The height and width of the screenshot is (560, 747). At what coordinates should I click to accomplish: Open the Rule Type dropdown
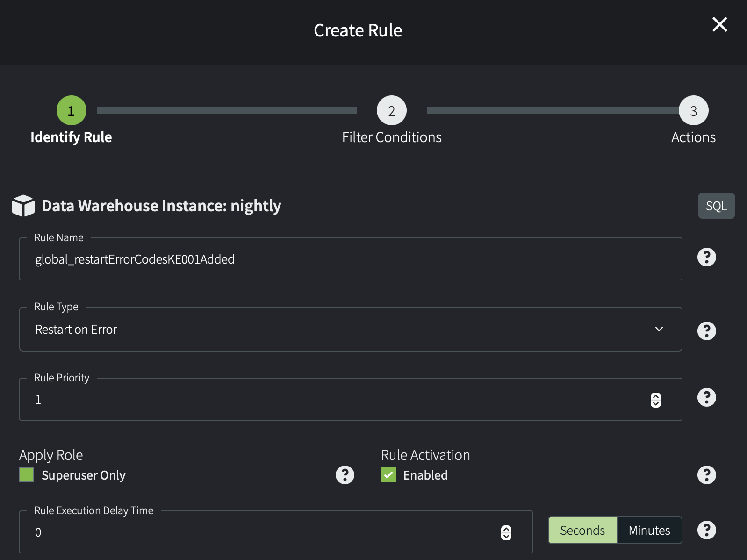point(351,330)
